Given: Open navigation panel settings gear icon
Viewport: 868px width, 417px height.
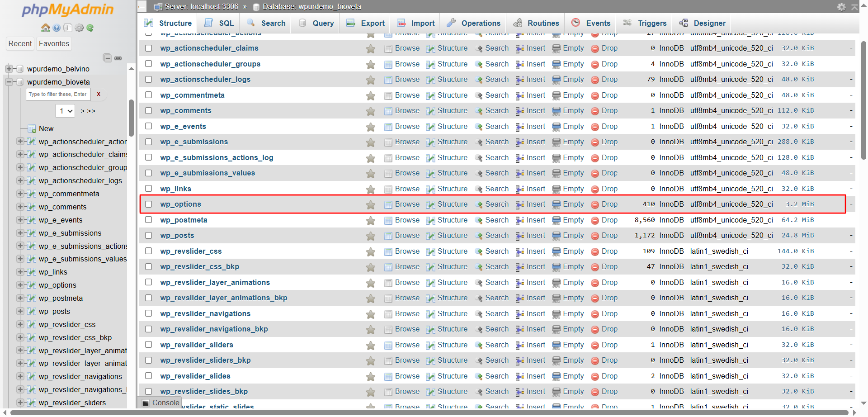Looking at the screenshot, I should tap(79, 28).
